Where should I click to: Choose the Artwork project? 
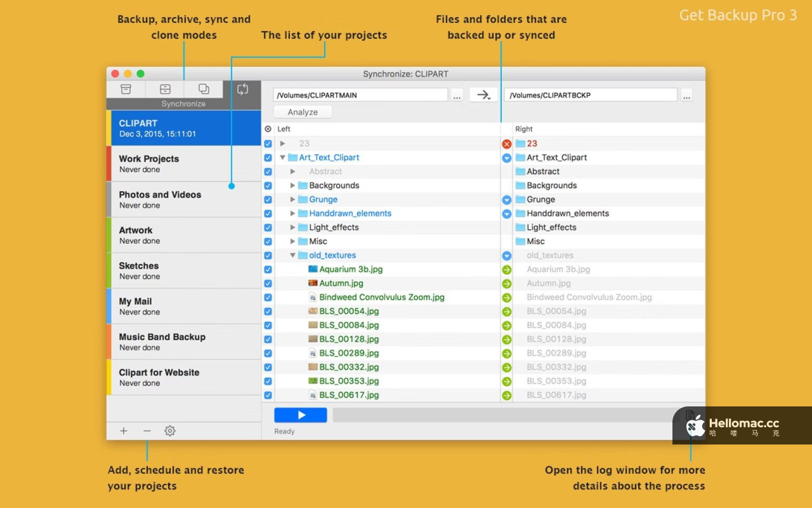click(184, 235)
